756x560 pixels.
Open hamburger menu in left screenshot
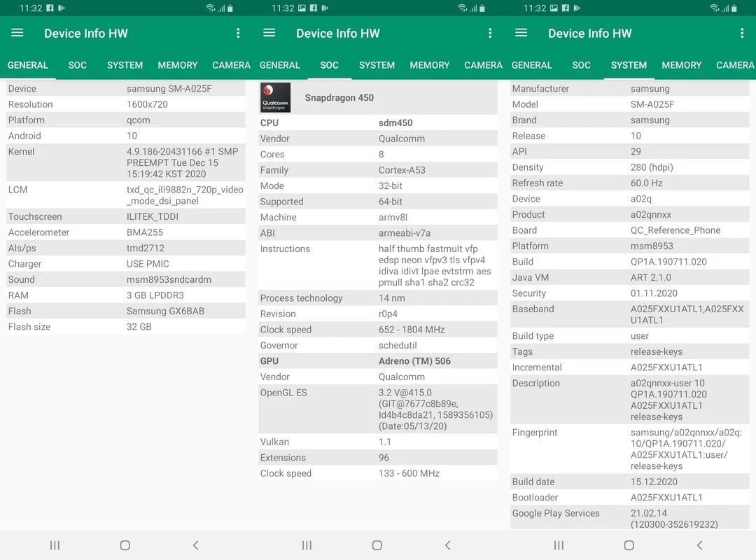[x=17, y=33]
